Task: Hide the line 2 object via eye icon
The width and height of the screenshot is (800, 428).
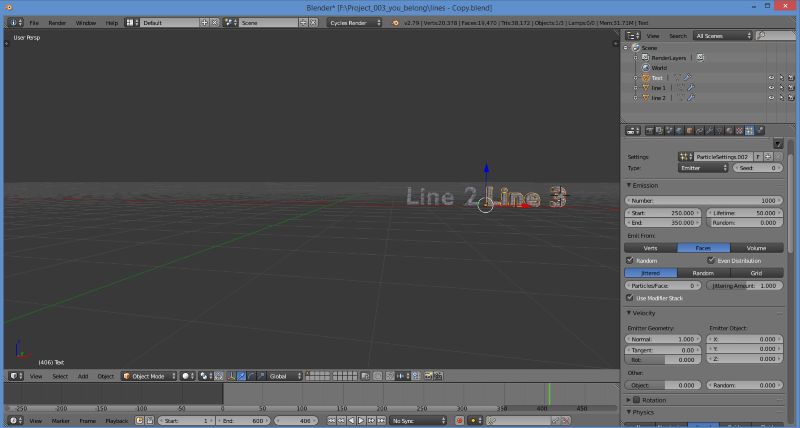Action: pos(771,97)
